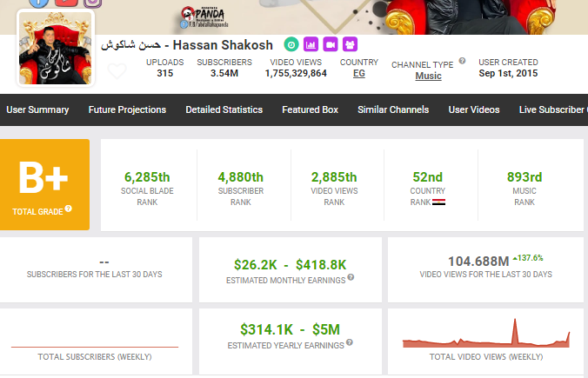Open the User Videos tab

474,109
